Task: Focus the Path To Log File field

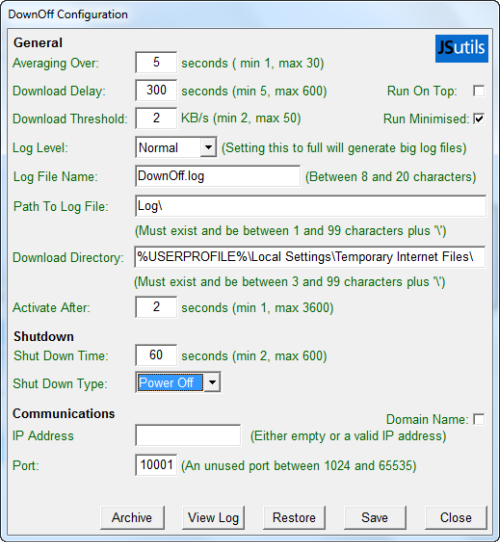Action: 310,206
